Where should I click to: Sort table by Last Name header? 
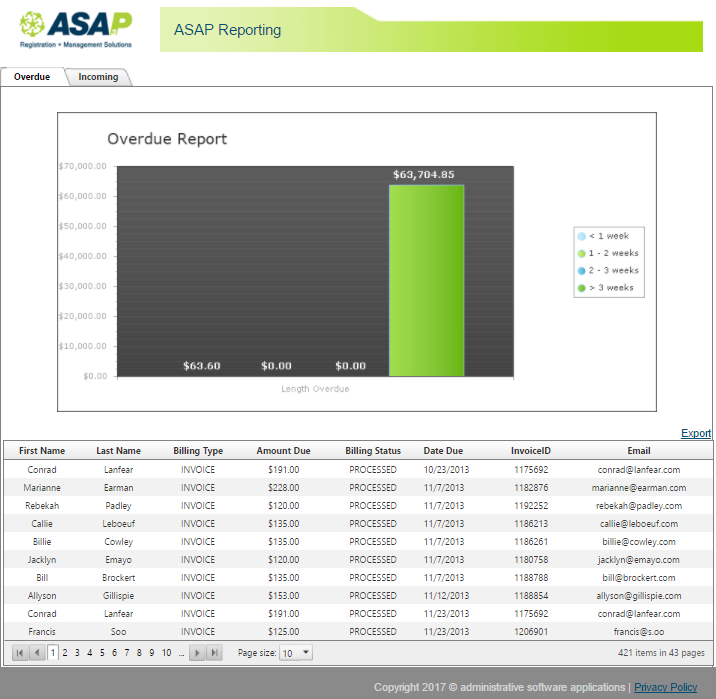(118, 451)
